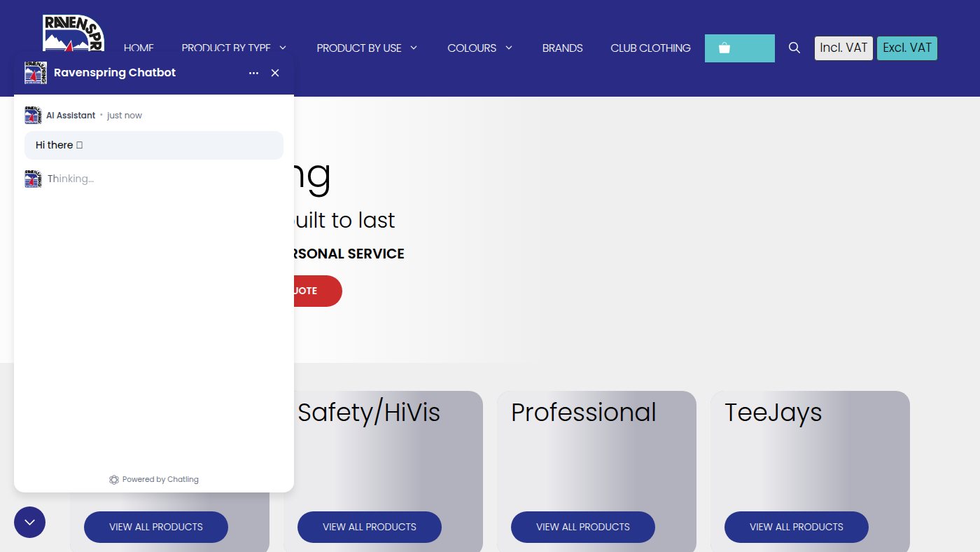View all products in the leftmost card
The width and height of the screenshot is (980, 552).
156,527
